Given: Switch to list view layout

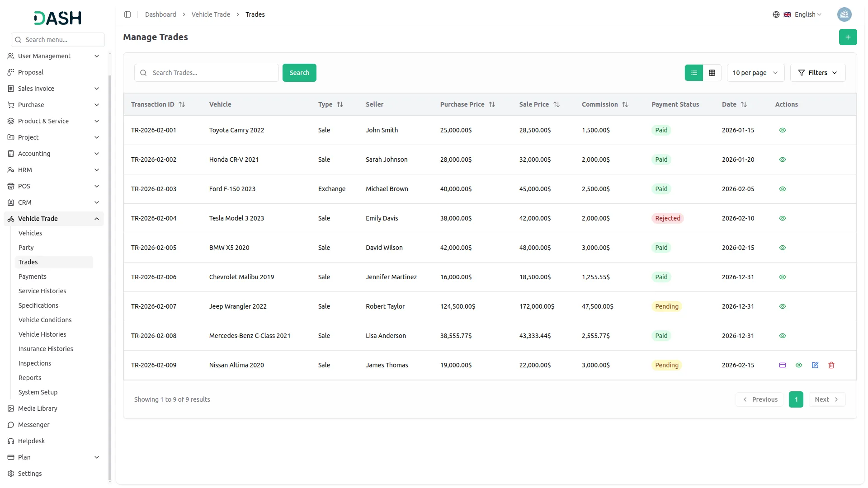Looking at the screenshot, I should pyautogui.click(x=693, y=73).
